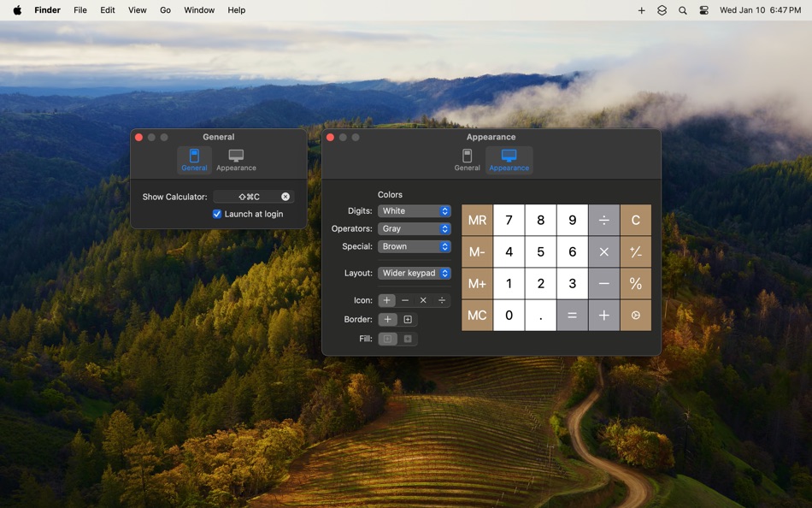This screenshot has width=812, height=508.
Task: Open the Operators color dropdown
Action: coord(414,228)
